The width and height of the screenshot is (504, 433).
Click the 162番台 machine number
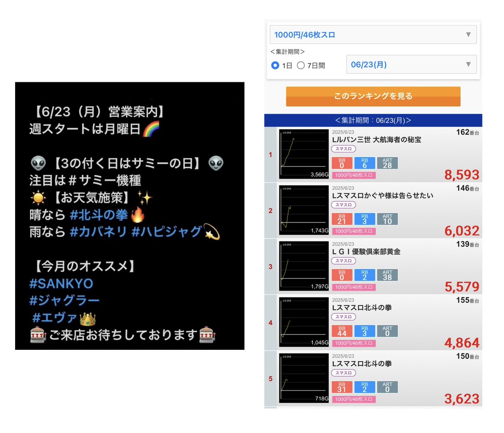click(x=468, y=132)
